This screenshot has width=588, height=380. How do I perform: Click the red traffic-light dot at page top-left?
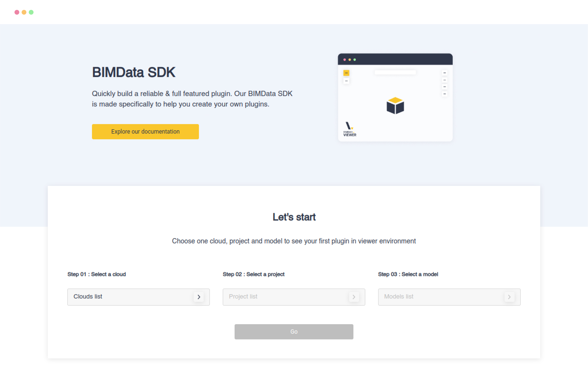17,12
